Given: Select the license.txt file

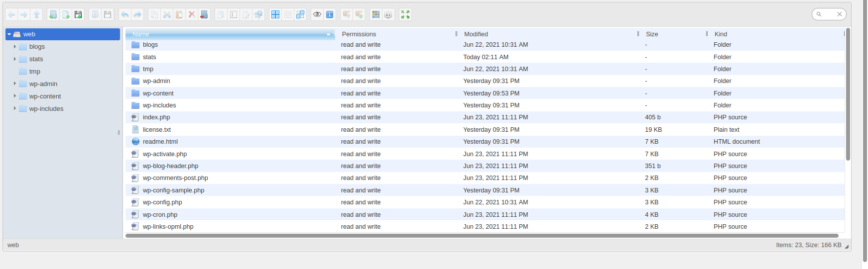Looking at the screenshot, I should pos(485,130).
